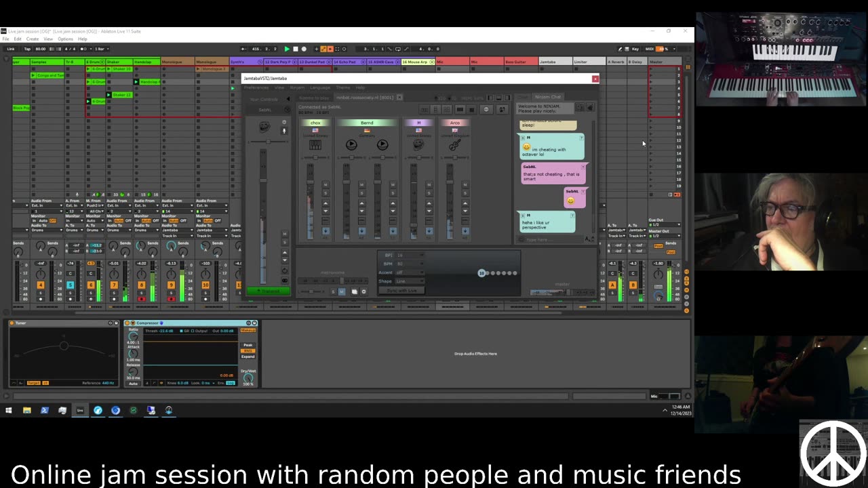Image resolution: width=868 pixels, height=488 pixels.
Task: Open the BPI dropdown
Action: pyautogui.click(x=409, y=255)
